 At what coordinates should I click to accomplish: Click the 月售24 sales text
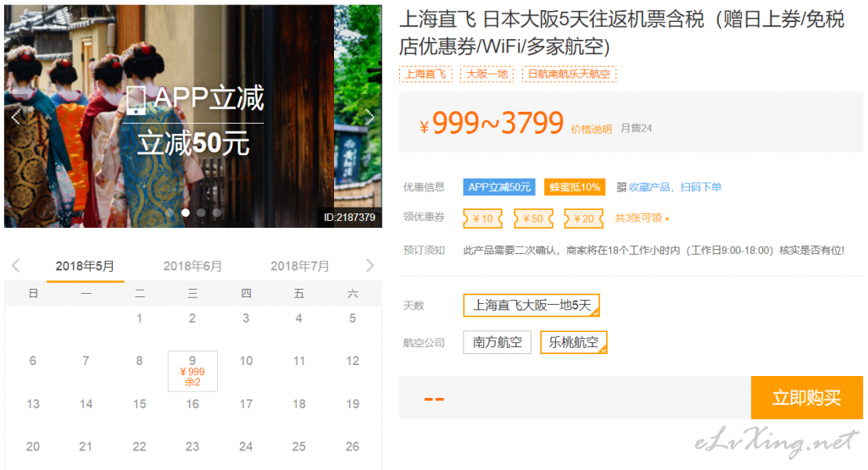coord(636,128)
